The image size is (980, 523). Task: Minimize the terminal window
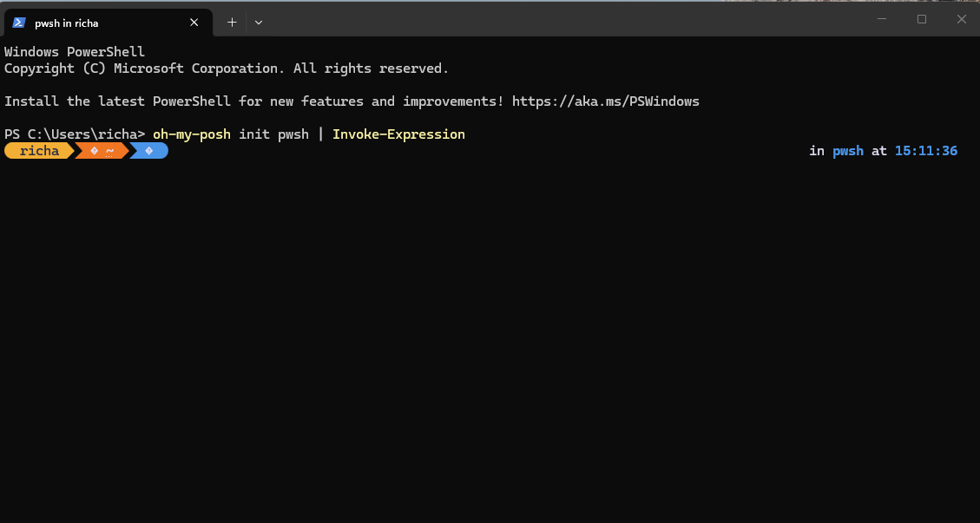point(882,19)
